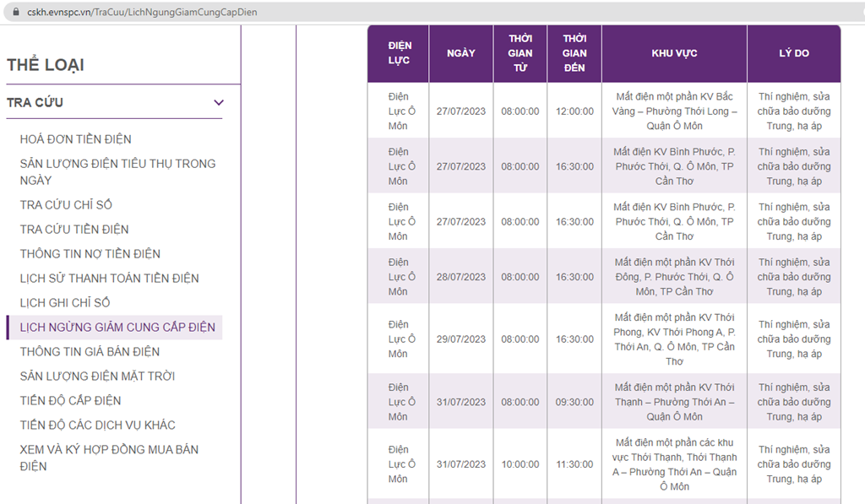Go to TRA CỨU TIỀN ĐIỆN
The image size is (865, 504).
[x=74, y=230]
